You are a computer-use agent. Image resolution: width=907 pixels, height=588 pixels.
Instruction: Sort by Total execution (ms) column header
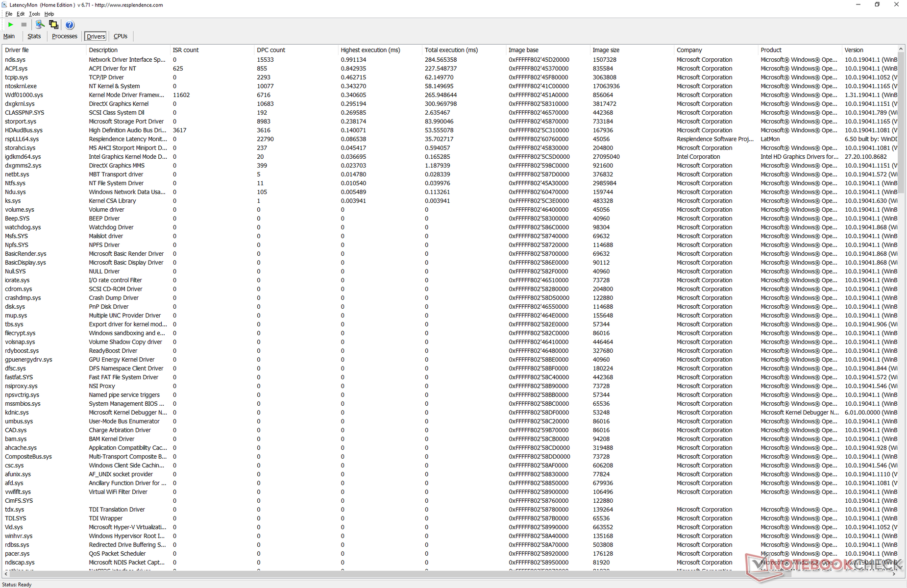464,50
